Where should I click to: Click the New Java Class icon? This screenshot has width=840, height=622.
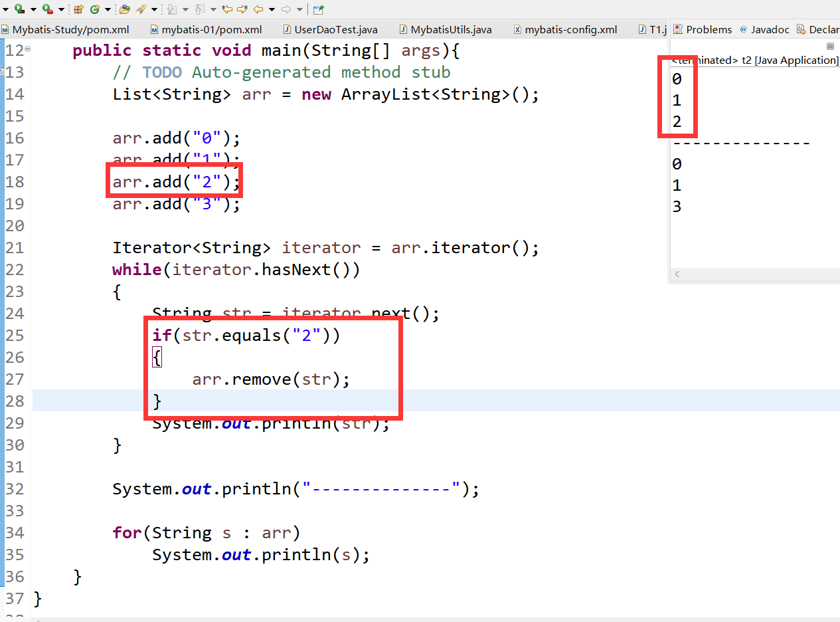tap(94, 9)
